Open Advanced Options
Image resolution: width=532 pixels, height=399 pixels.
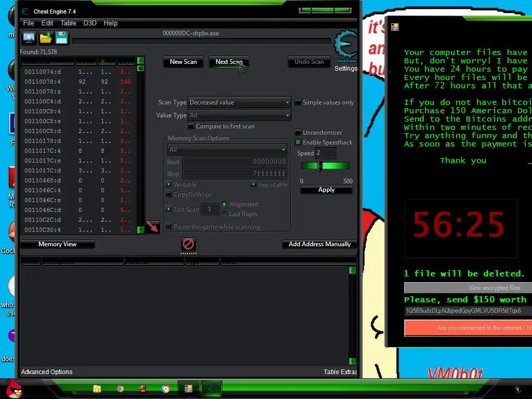47,372
